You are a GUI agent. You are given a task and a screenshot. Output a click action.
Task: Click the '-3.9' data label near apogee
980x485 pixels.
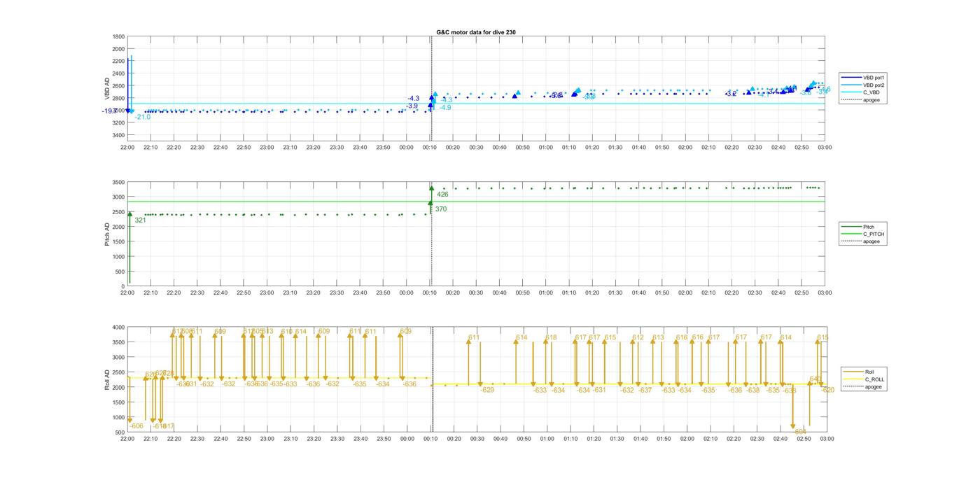click(412, 106)
